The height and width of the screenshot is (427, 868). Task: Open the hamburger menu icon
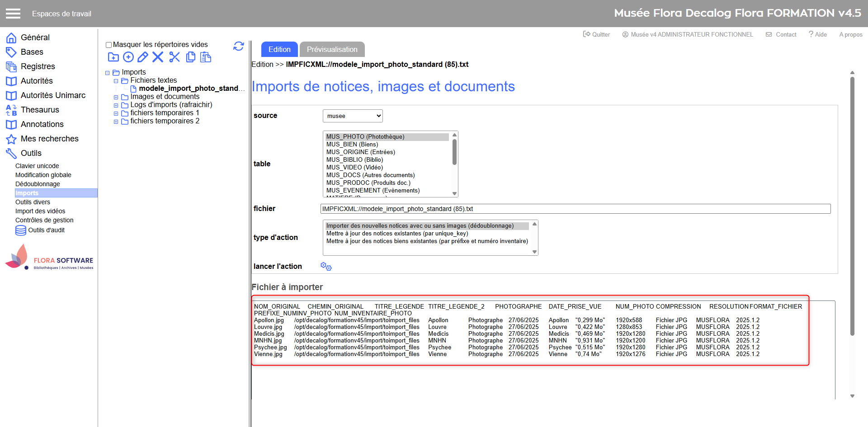(13, 14)
